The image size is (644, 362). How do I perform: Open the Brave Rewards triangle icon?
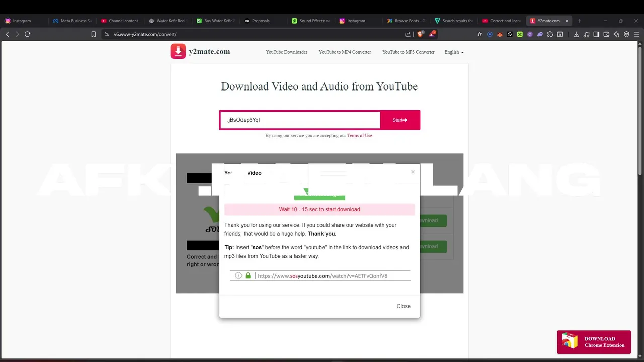click(432, 34)
